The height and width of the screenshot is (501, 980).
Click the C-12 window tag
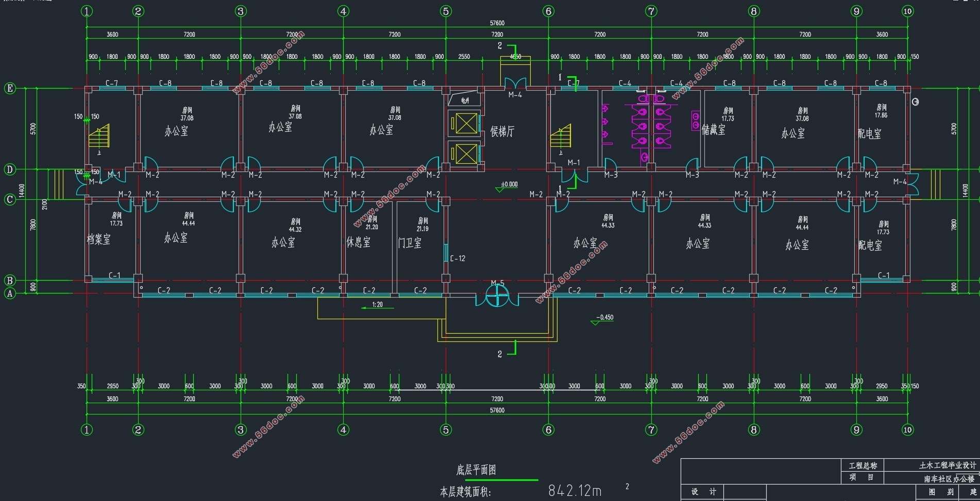[x=458, y=258]
